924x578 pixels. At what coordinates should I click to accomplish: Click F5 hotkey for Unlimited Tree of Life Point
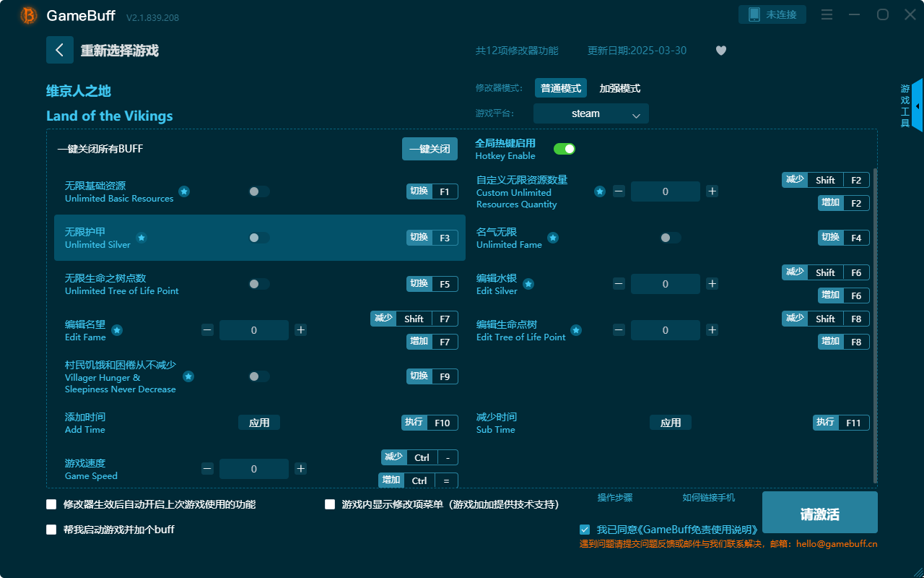pos(432,284)
